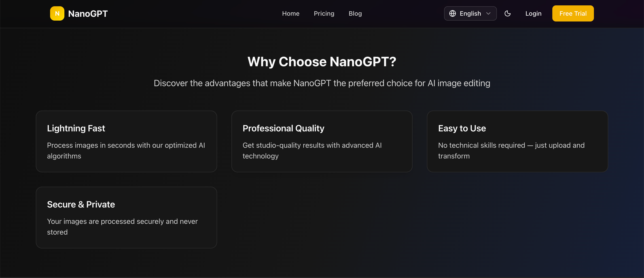Visit the Blog section
This screenshot has width=644, height=278.
pyautogui.click(x=355, y=13)
